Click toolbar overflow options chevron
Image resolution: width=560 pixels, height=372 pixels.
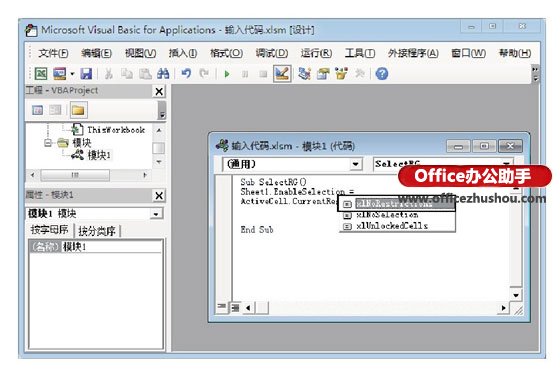(x=535, y=74)
